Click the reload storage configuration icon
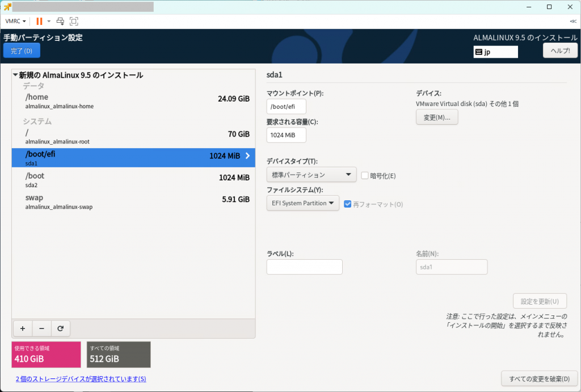This screenshot has height=392, width=581. [x=60, y=328]
